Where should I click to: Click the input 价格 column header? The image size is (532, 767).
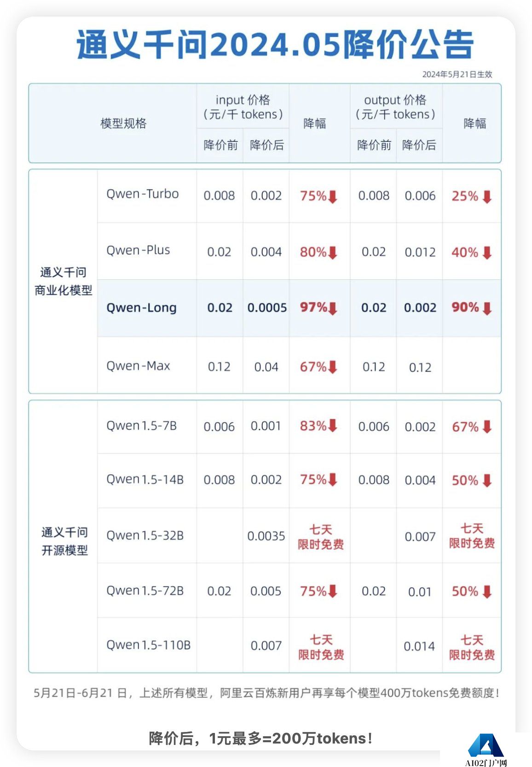[243, 107]
